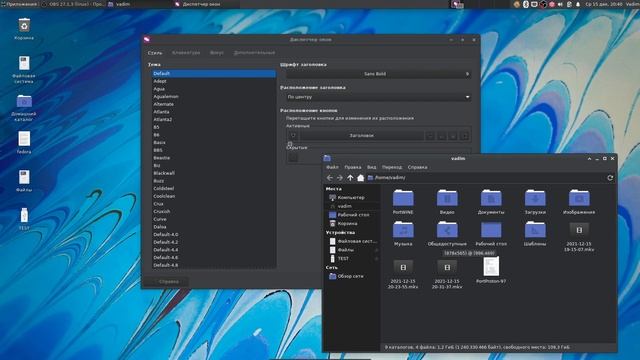Switch to Клавиатура tab
Viewport: 640px width, 360px height.
186,53
